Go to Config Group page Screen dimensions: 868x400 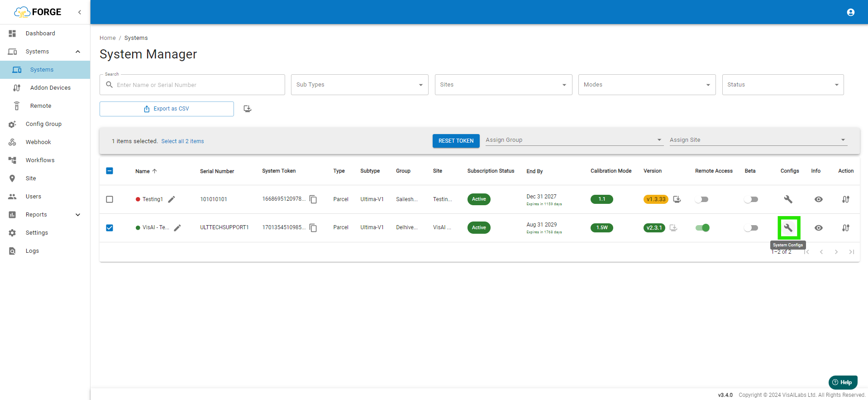[43, 124]
